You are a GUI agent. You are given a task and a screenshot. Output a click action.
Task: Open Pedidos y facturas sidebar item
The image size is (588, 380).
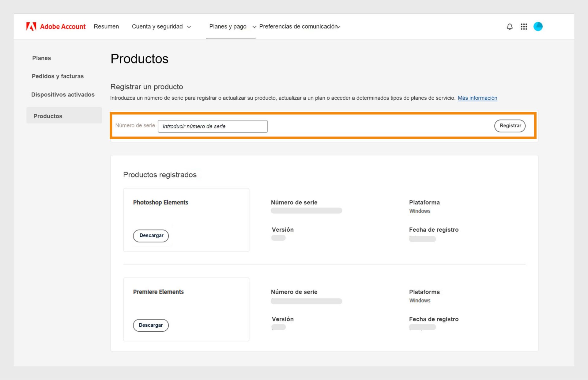tap(58, 76)
